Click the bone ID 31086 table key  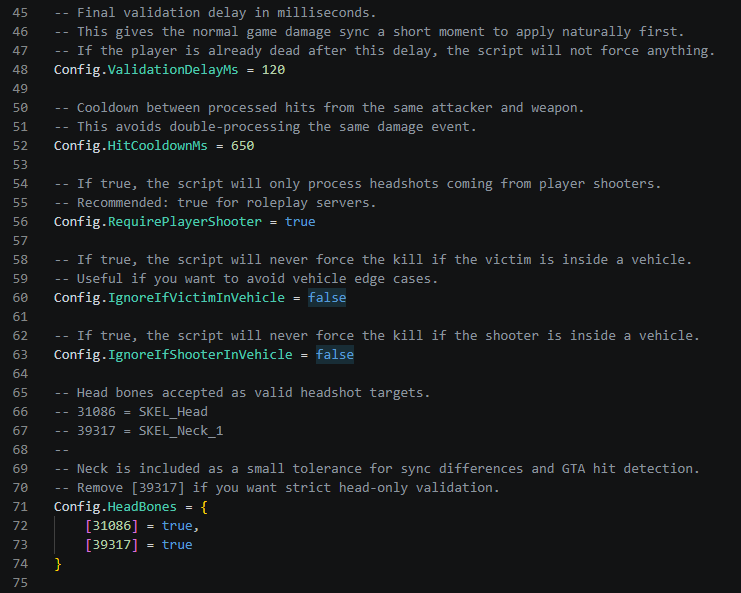112,525
